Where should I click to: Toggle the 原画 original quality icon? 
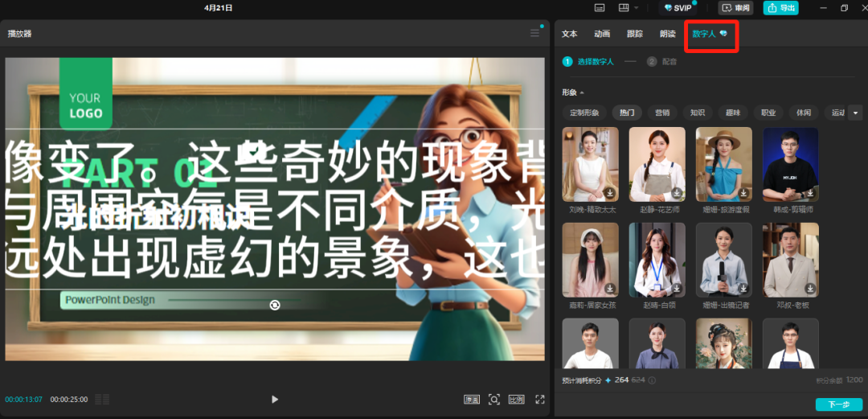472,399
